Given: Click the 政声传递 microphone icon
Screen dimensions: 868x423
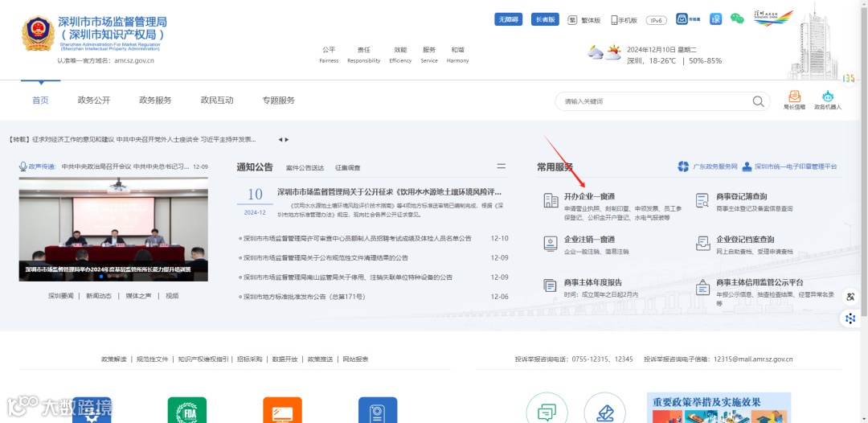Looking at the screenshot, I should pos(23,166).
